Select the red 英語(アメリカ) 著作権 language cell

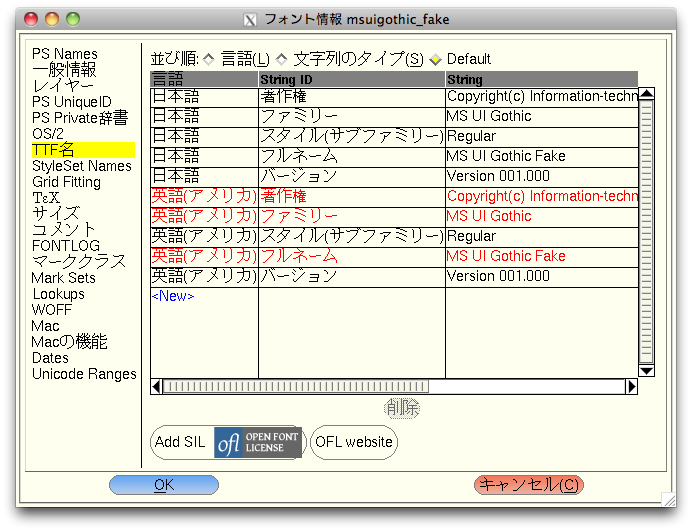coord(204,196)
